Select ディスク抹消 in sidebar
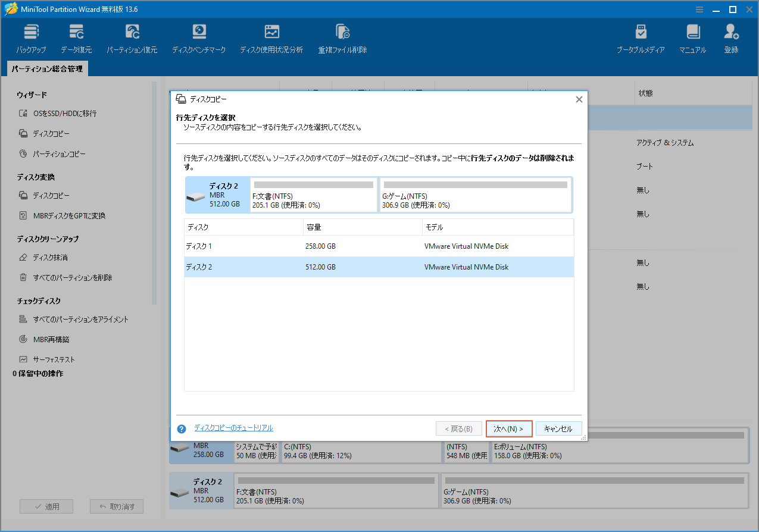The width and height of the screenshot is (759, 532). (x=43, y=257)
